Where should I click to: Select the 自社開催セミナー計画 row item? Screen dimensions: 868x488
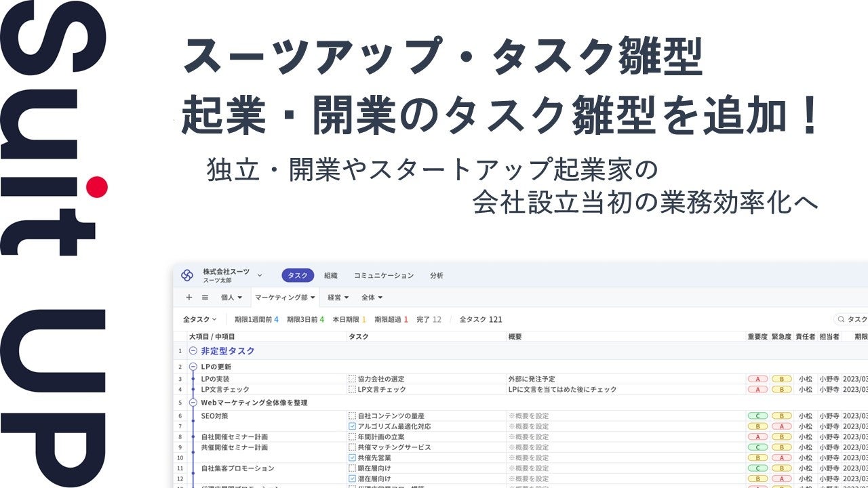[x=234, y=437]
